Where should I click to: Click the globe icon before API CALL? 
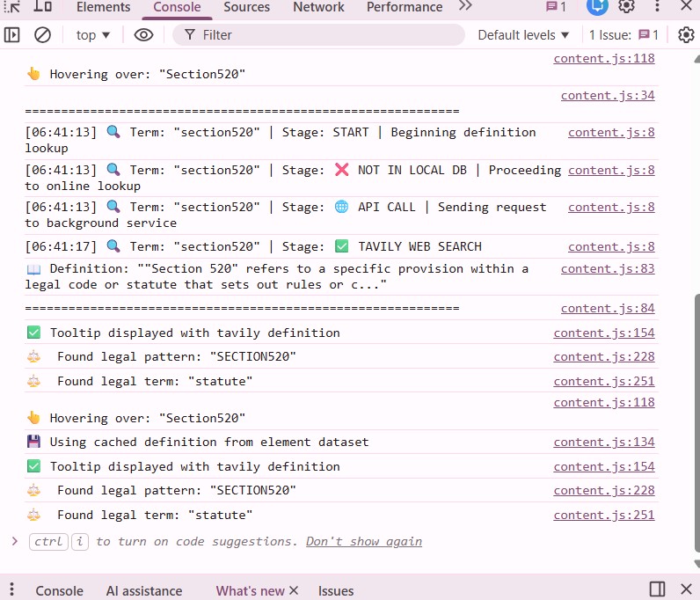pos(341,207)
